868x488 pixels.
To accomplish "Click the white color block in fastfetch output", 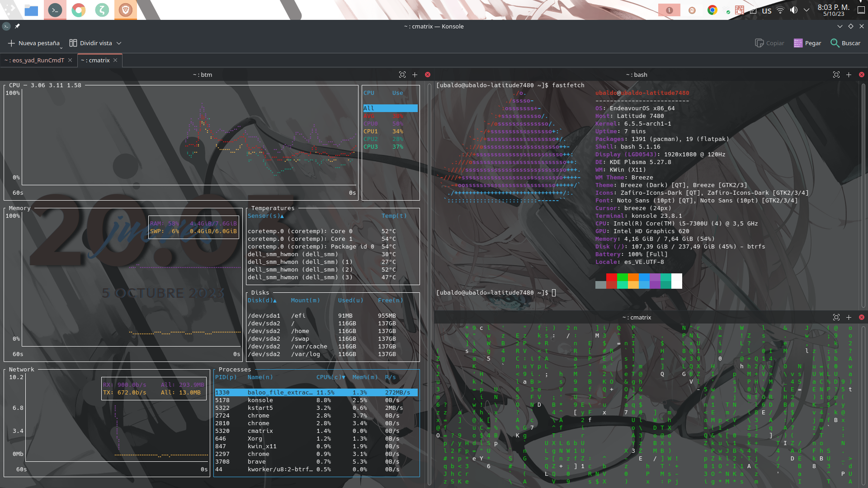I will coord(677,281).
